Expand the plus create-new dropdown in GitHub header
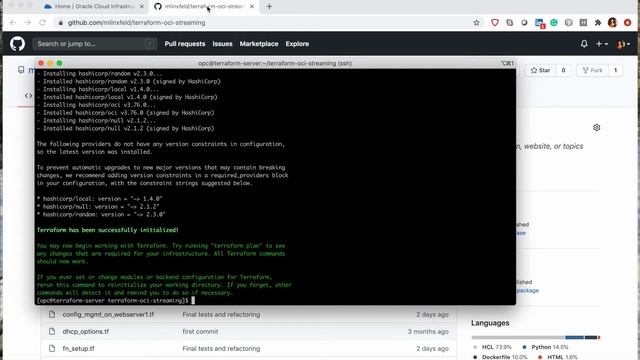 (x=602, y=44)
